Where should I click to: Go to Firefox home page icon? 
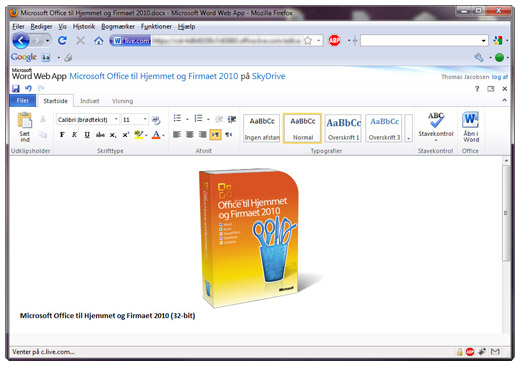click(98, 41)
